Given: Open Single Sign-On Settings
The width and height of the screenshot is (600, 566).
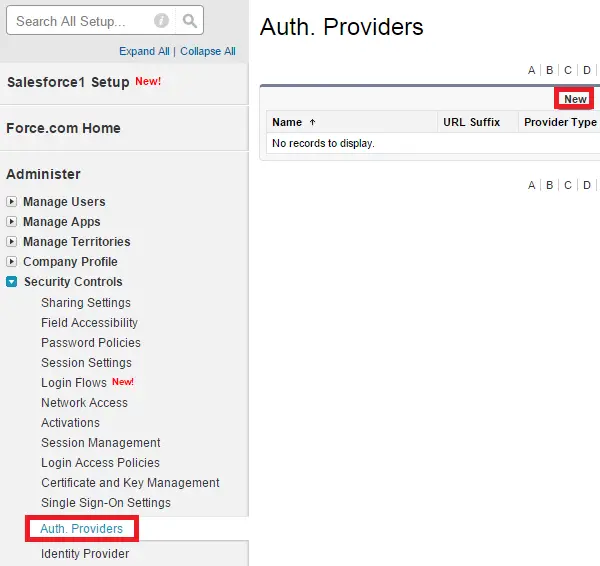Looking at the screenshot, I should click(x=106, y=502).
